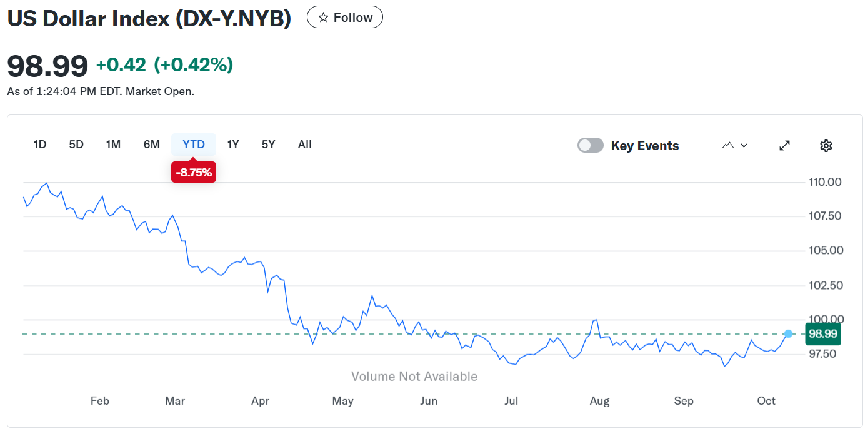Click the Key Events text label
The image size is (868, 431).
coord(645,146)
